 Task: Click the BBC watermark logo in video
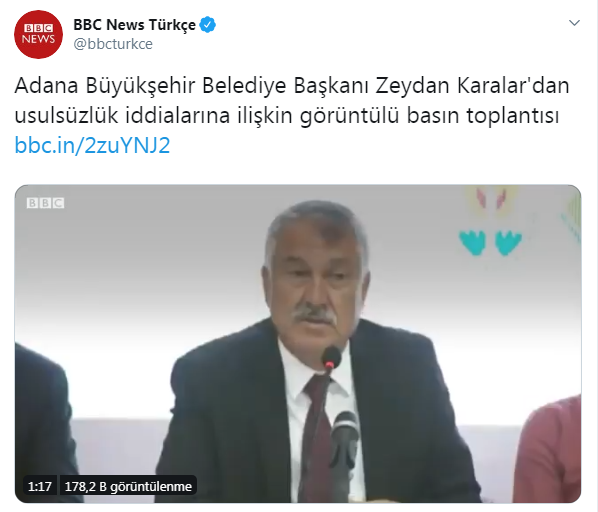(45, 203)
